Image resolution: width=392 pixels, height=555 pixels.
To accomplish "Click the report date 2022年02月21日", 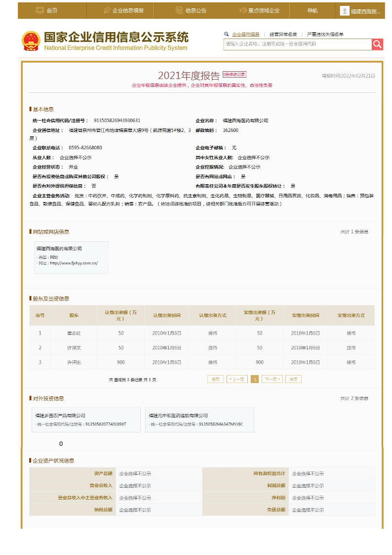I will click(358, 76).
